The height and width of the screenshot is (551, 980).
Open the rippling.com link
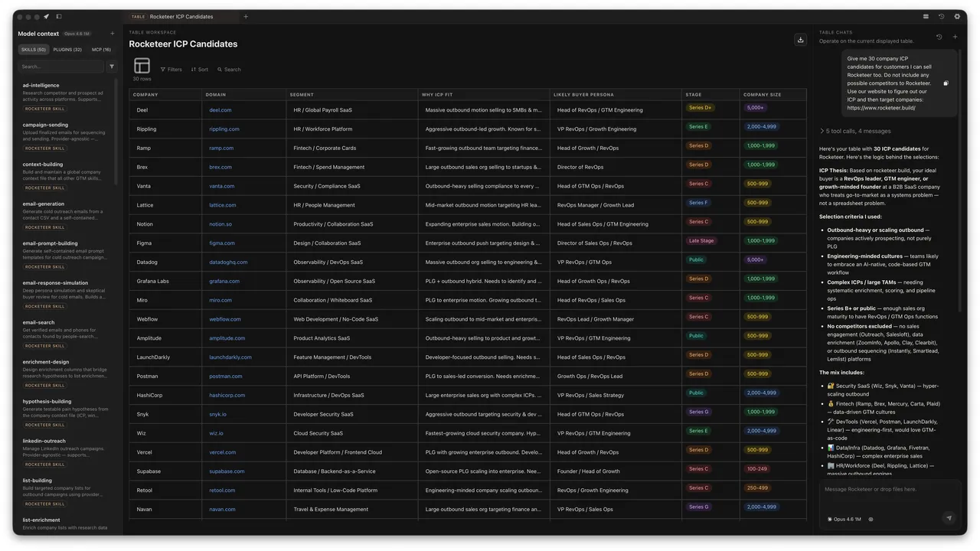tap(224, 129)
